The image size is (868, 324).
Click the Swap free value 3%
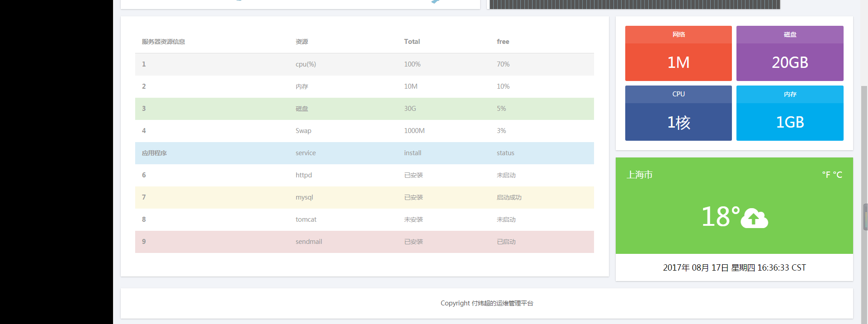pyautogui.click(x=501, y=131)
